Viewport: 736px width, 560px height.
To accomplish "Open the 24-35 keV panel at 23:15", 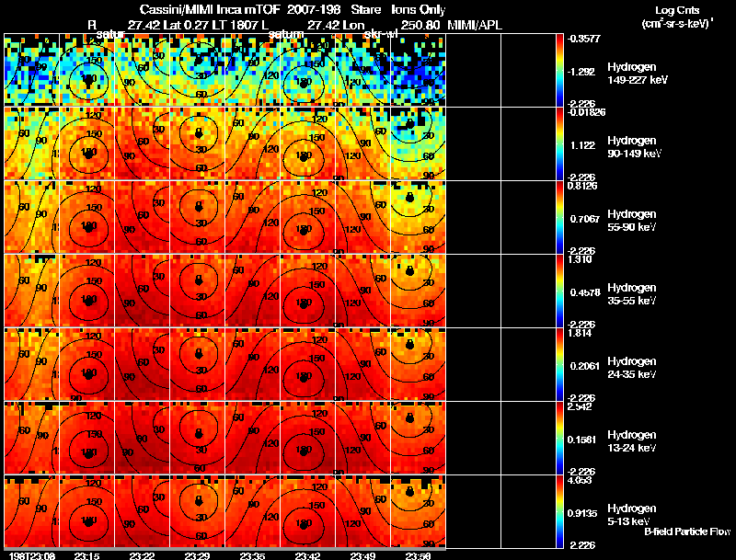I will [86, 364].
